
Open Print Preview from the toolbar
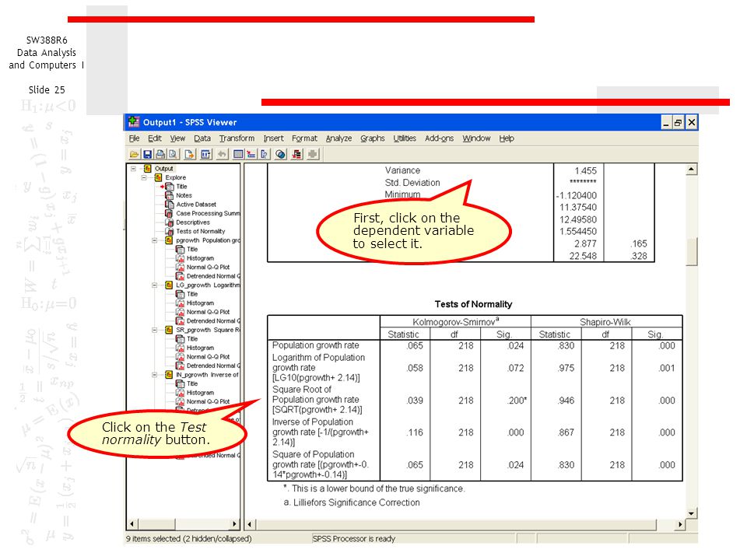click(x=174, y=154)
